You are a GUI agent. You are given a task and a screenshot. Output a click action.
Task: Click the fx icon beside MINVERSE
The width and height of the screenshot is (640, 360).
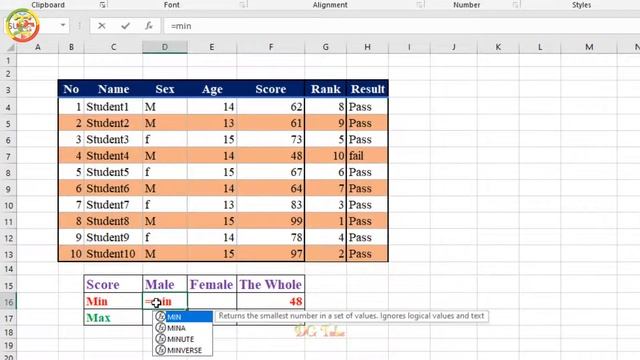coord(160,350)
